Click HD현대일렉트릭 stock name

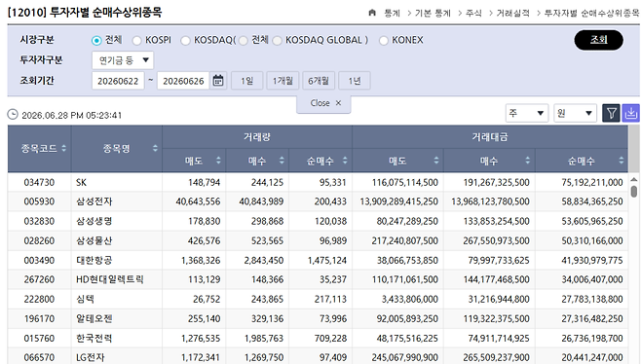(x=109, y=279)
